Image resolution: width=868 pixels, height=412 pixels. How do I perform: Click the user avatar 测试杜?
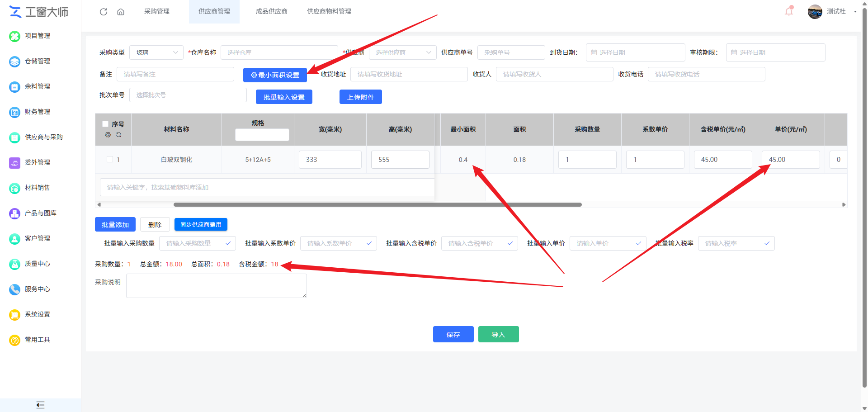tap(815, 12)
